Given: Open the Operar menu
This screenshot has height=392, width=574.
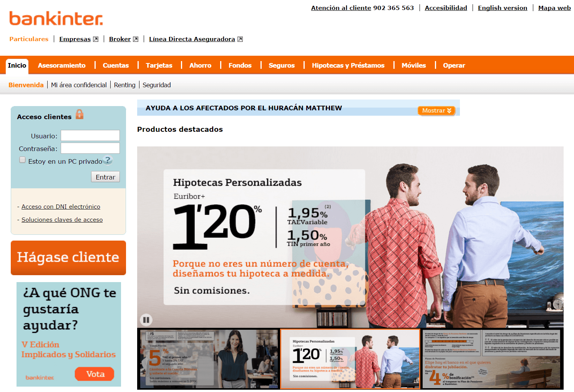Looking at the screenshot, I should (454, 65).
